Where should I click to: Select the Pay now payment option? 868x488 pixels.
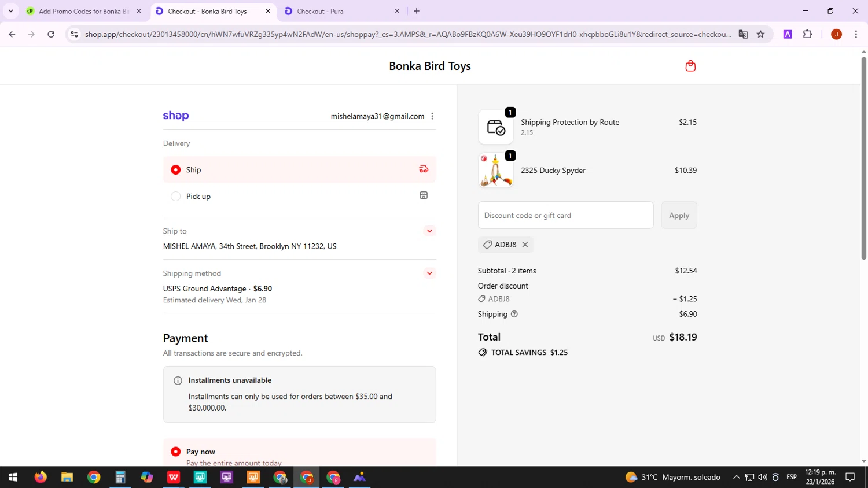300,452
